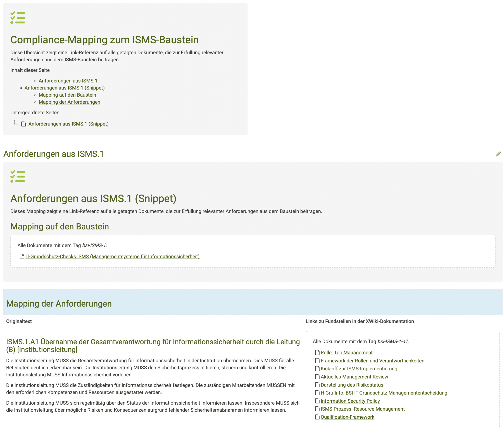Image resolution: width=504 pixels, height=432 pixels.
Task: Open Anforderungen aus ISMS.1 (Snippet) child page
Action: [x=68, y=124]
